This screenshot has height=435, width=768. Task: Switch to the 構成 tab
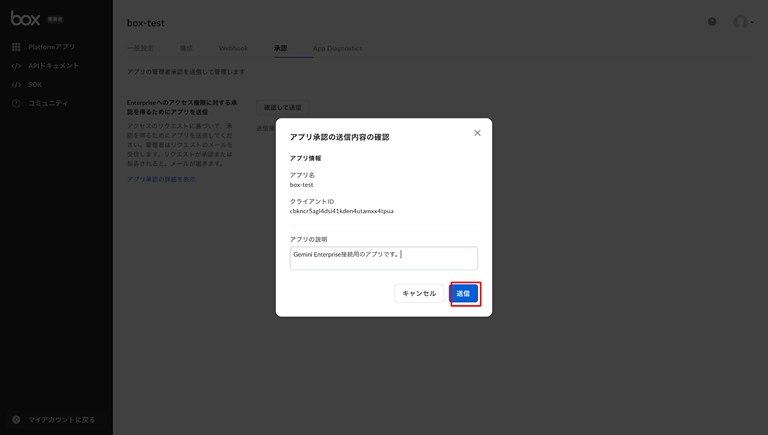(x=186, y=48)
